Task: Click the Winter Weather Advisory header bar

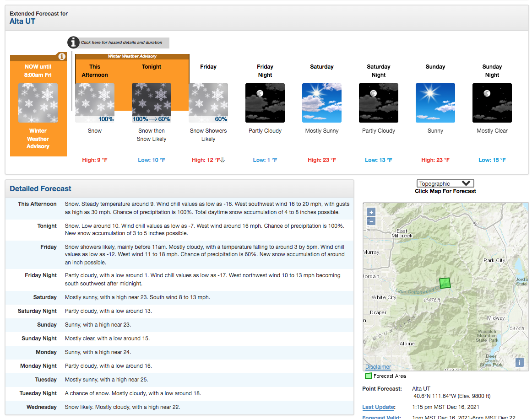Action: pyautogui.click(x=132, y=56)
